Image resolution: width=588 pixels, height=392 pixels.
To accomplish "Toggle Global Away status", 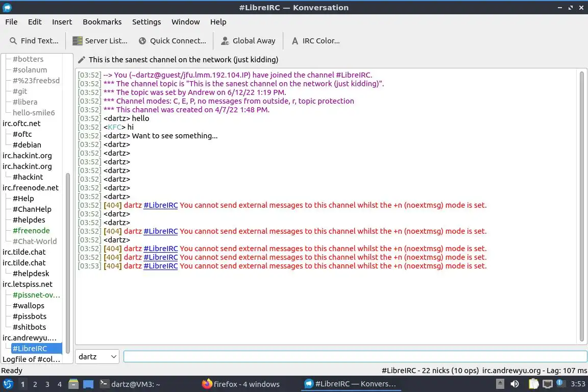I will coord(248,41).
